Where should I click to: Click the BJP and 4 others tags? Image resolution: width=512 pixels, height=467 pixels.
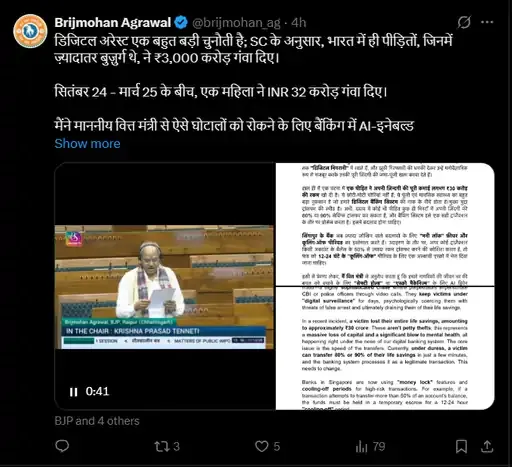click(97, 421)
